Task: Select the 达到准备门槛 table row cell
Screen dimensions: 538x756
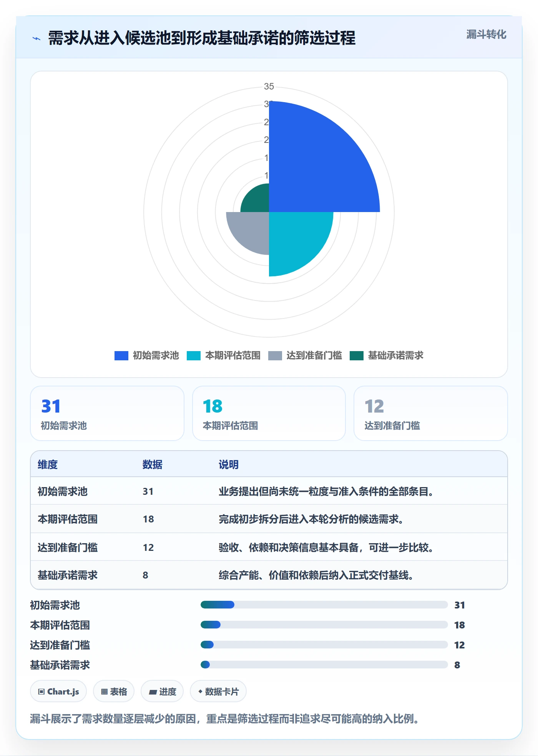Action: (68, 547)
